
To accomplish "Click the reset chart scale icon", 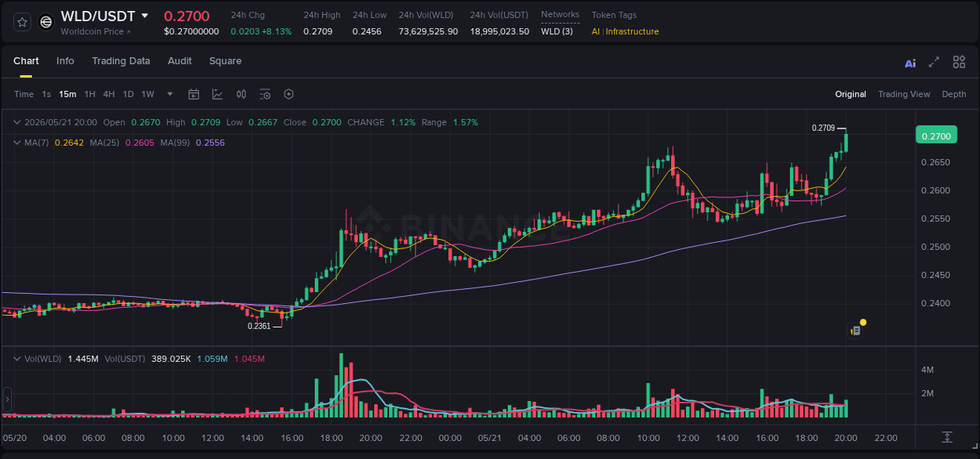I will pos(946,436).
